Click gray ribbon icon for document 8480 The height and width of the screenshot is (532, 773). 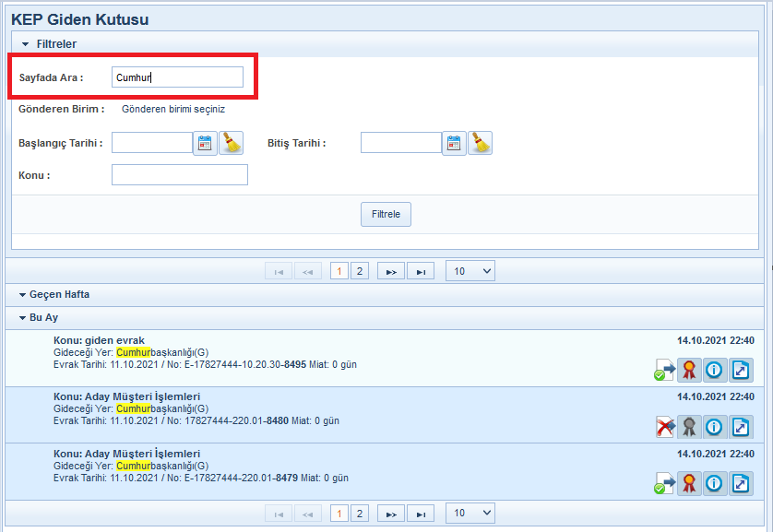point(689,427)
